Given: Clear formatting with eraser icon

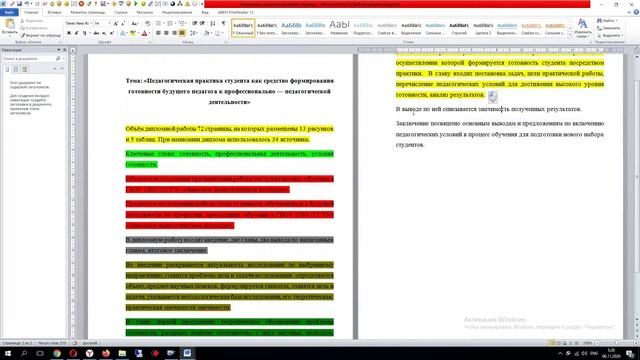Looking at the screenshot, I should point(147,24).
